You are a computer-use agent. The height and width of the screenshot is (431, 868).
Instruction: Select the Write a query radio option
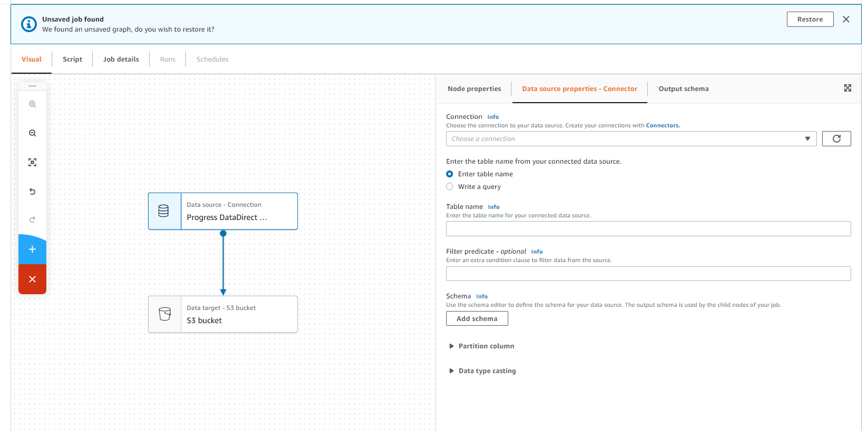(450, 187)
